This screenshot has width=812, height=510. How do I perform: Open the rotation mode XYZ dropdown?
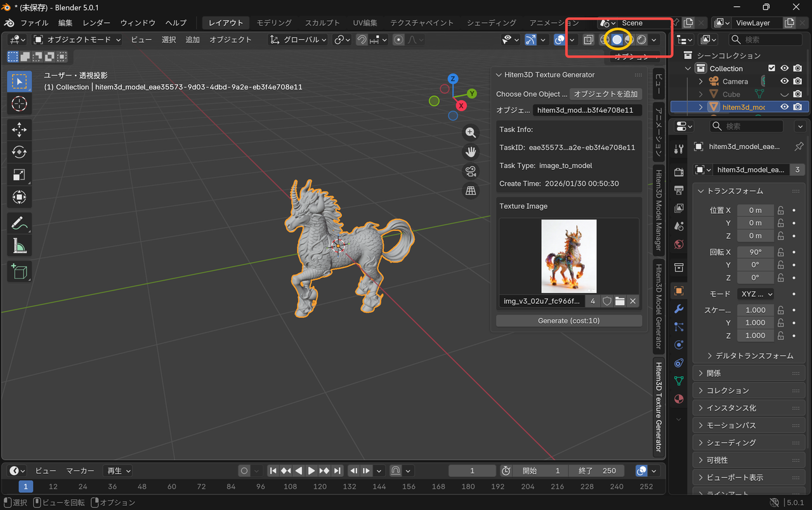(x=756, y=294)
